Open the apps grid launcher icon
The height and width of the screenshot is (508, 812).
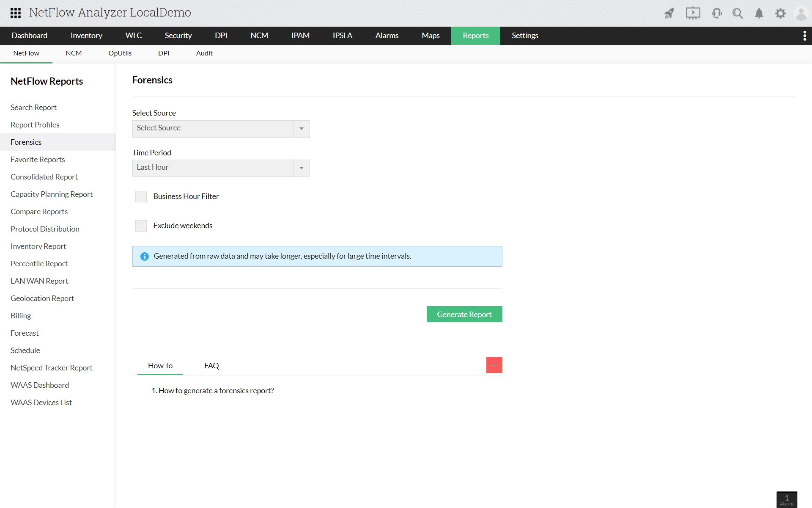click(16, 13)
